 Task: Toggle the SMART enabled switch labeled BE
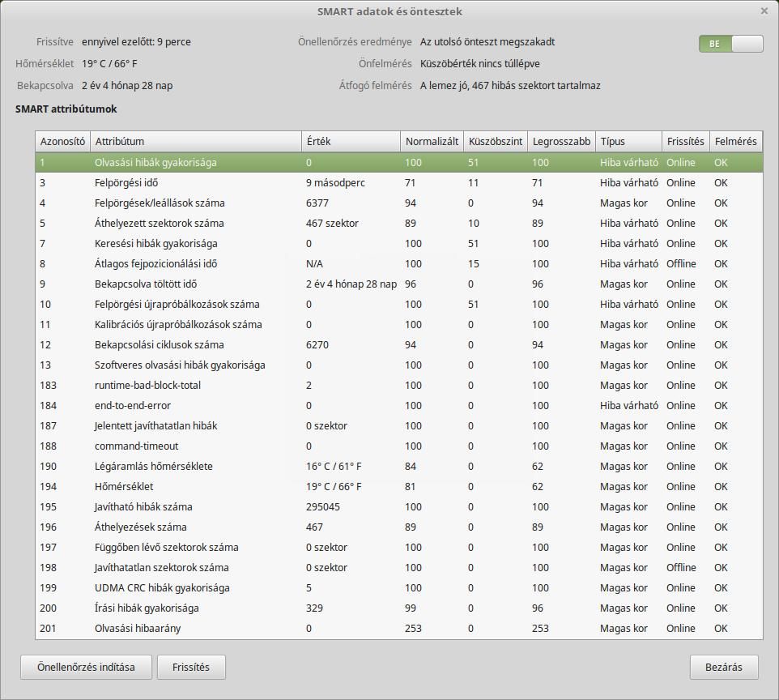tap(730, 44)
